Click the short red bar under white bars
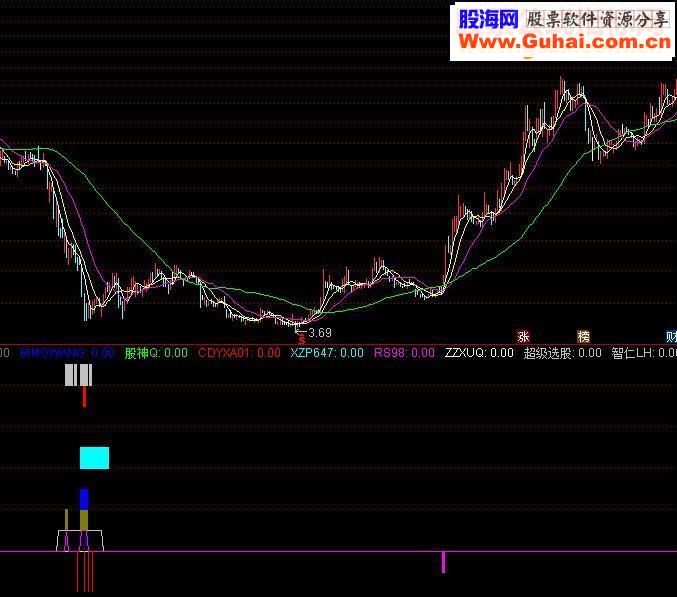677x597 pixels. [x=84, y=397]
